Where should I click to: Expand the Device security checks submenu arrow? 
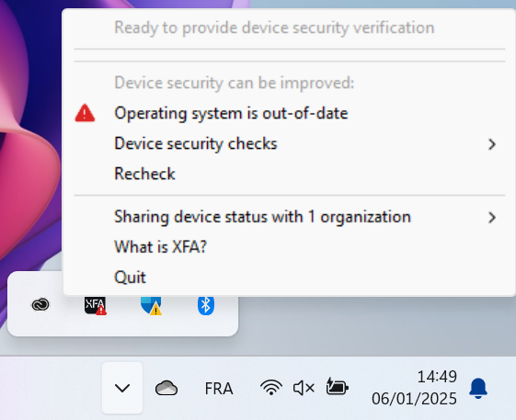tap(492, 144)
